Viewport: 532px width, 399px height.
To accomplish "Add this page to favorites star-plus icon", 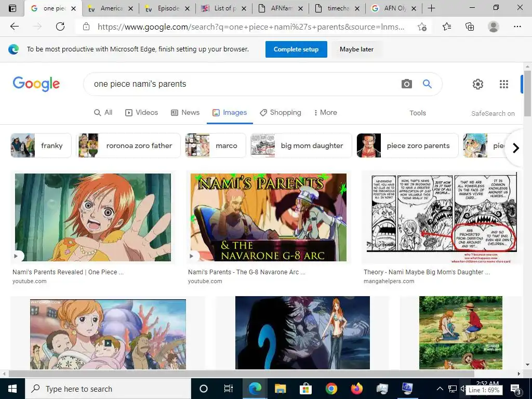I will pos(422,26).
